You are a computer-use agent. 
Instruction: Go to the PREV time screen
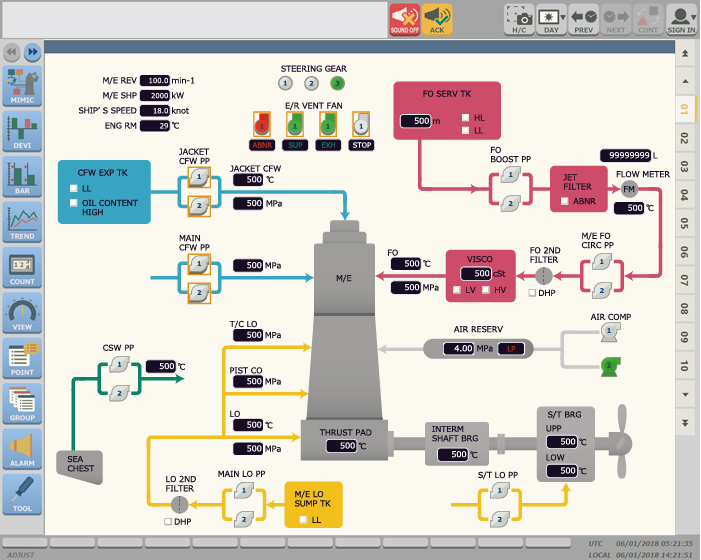pos(584,20)
